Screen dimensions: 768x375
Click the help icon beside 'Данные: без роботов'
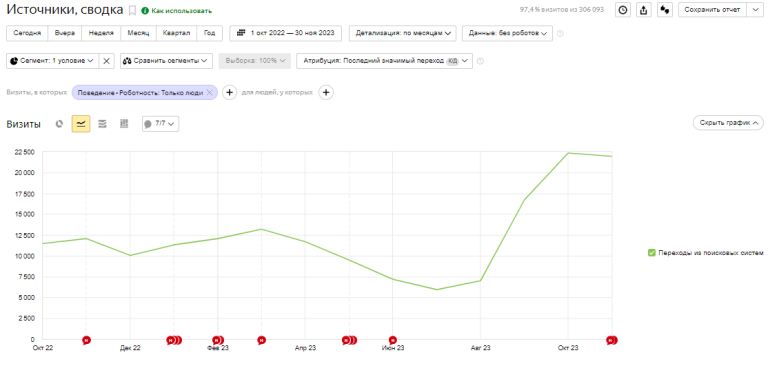tap(560, 34)
